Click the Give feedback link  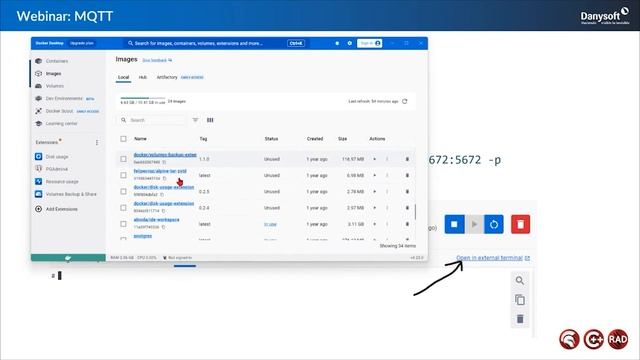[x=157, y=60]
